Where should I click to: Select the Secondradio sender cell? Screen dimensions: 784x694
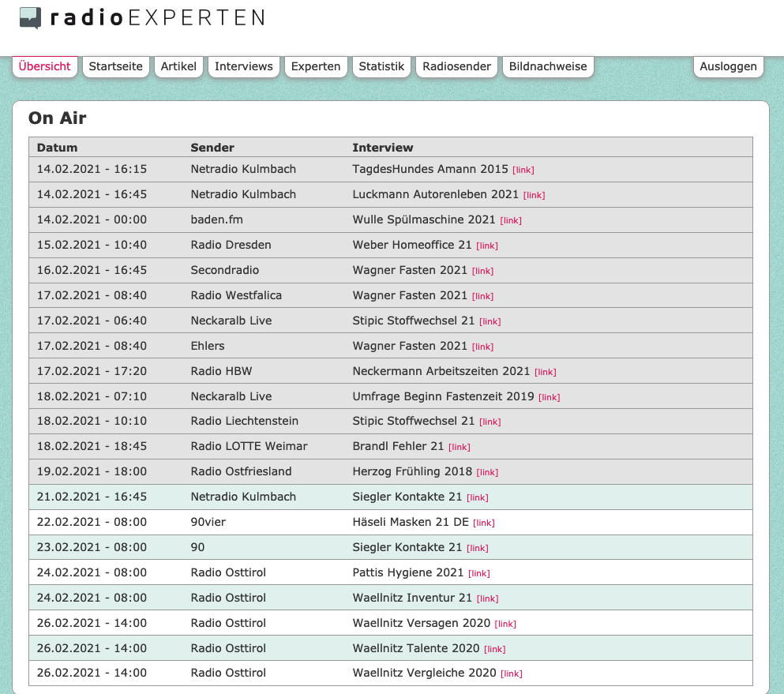[x=224, y=270]
